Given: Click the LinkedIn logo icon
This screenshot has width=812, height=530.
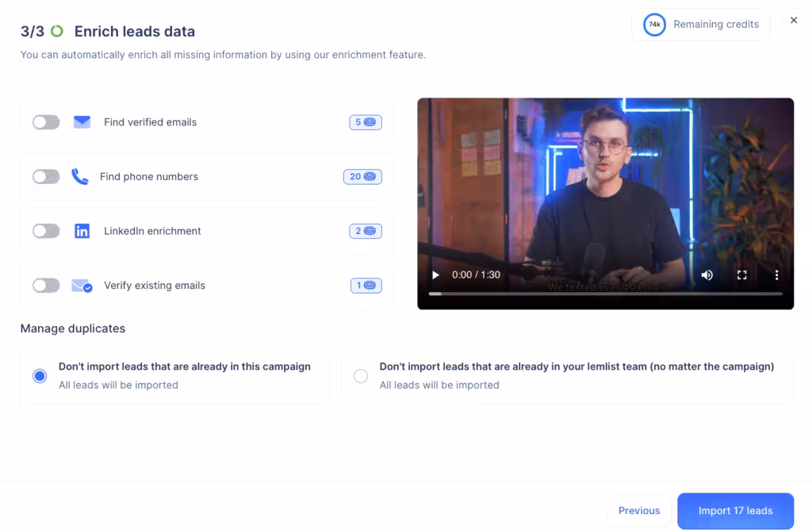Looking at the screenshot, I should (x=82, y=231).
